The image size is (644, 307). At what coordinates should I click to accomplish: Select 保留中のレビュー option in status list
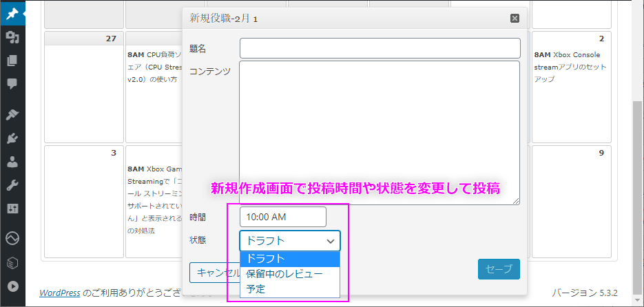(x=290, y=274)
